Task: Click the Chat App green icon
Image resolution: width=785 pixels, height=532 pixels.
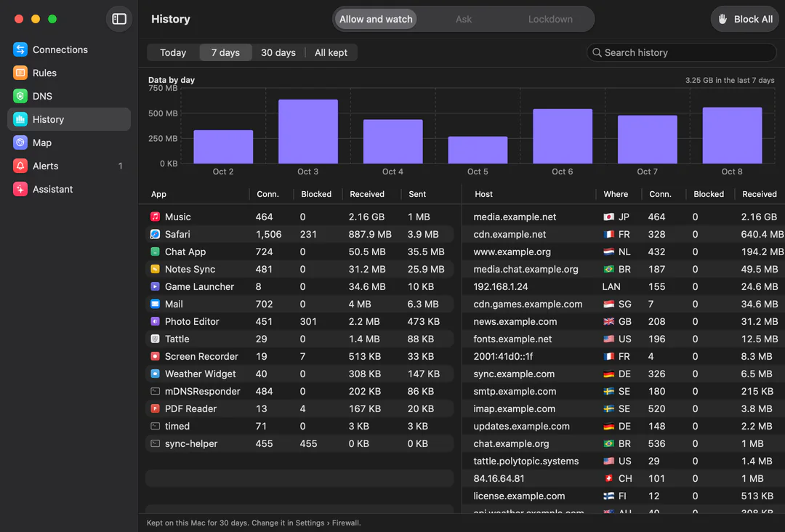Action: pos(156,251)
